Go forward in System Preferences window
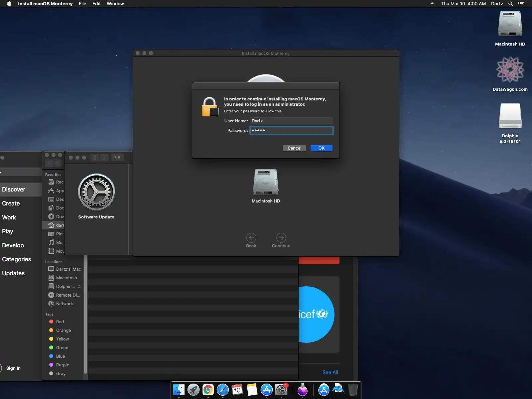This screenshot has height=399, width=532. pyautogui.click(x=104, y=158)
